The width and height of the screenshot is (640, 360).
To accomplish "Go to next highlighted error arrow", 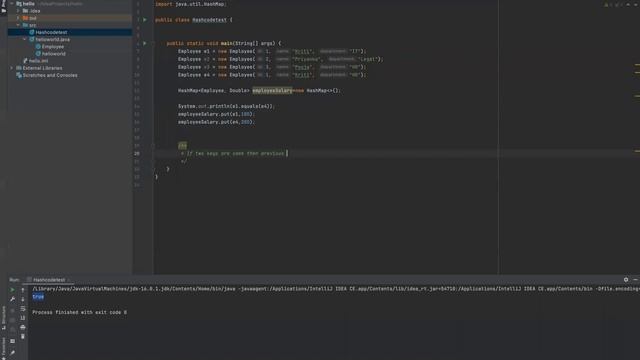I will [636, 4].
